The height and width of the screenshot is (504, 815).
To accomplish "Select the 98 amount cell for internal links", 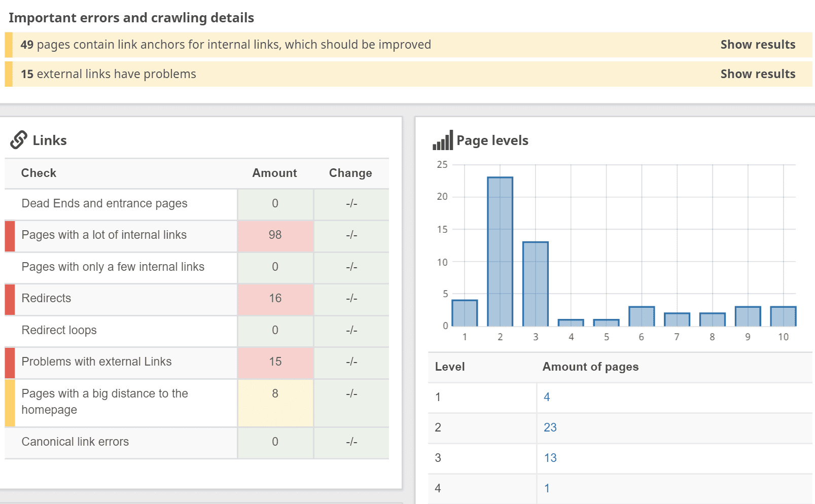I will [x=275, y=235].
